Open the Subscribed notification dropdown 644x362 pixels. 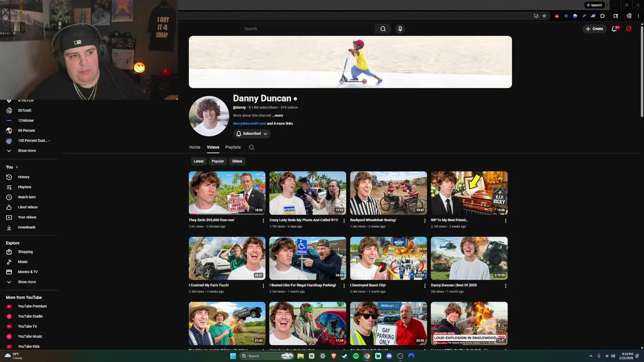[x=252, y=134]
